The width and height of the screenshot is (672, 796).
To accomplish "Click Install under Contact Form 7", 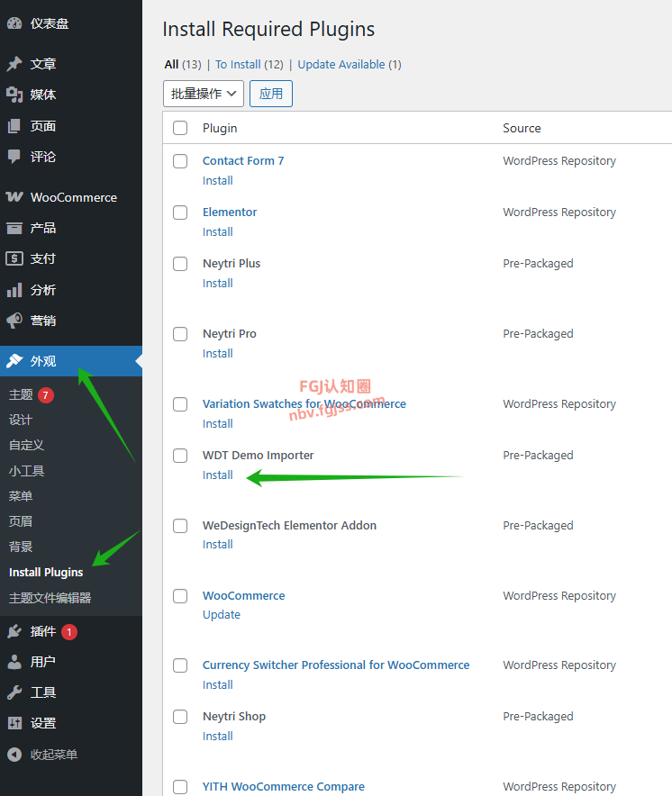I will pos(217,181).
